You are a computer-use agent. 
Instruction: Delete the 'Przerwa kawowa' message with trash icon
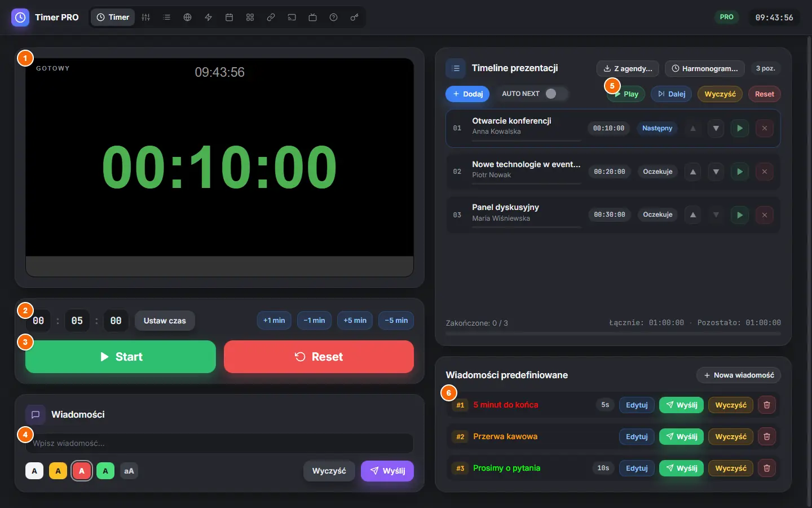click(x=767, y=436)
